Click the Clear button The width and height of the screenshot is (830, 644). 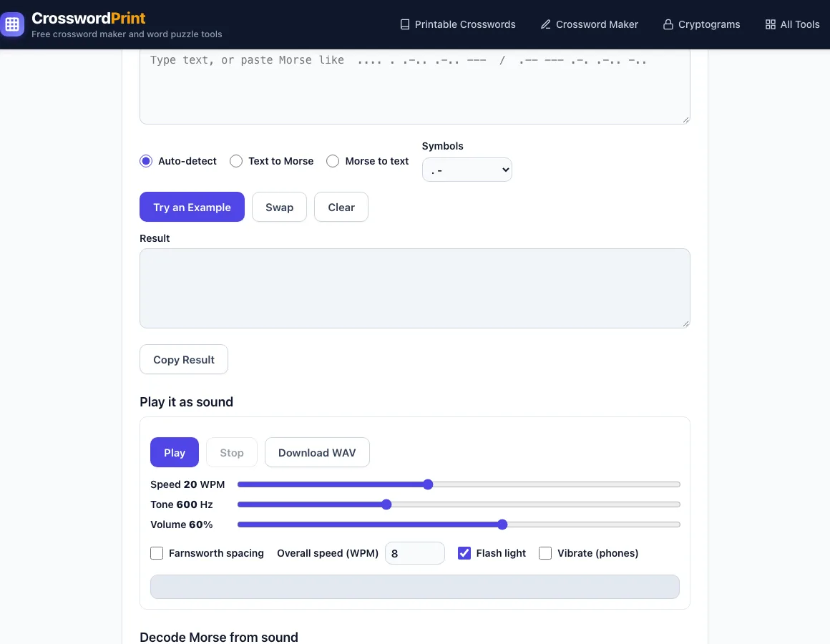[x=341, y=207]
